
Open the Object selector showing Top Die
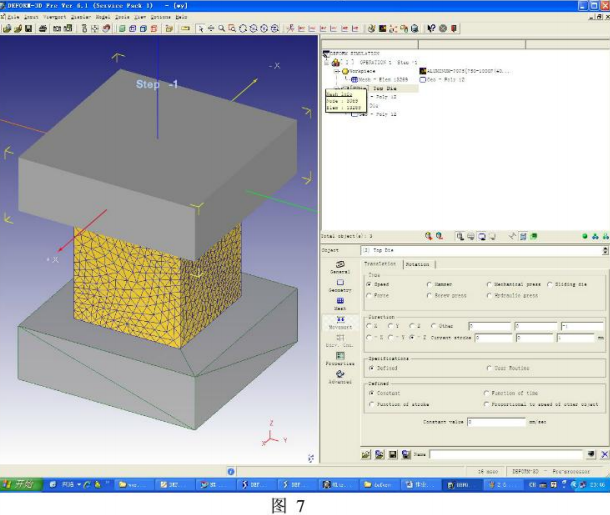(x=484, y=250)
